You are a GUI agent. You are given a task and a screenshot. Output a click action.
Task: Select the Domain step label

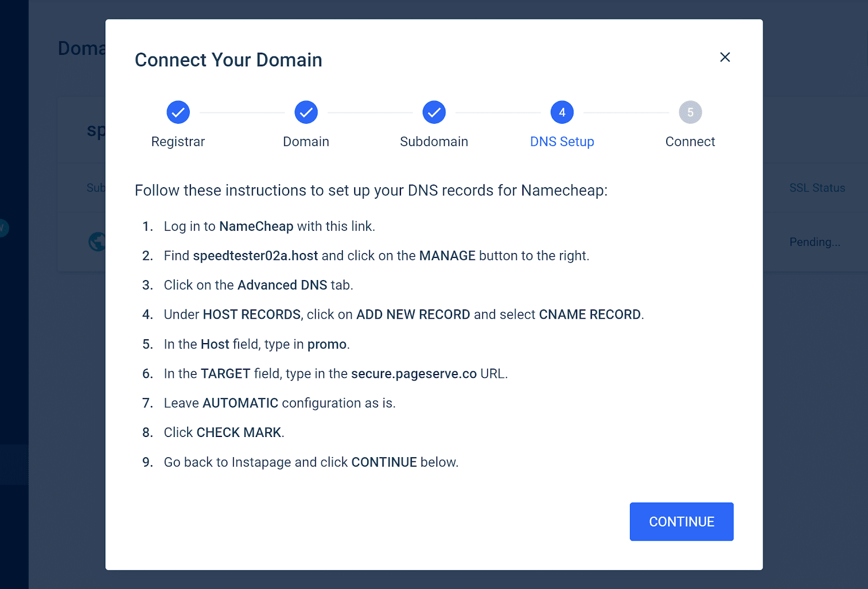coord(306,142)
